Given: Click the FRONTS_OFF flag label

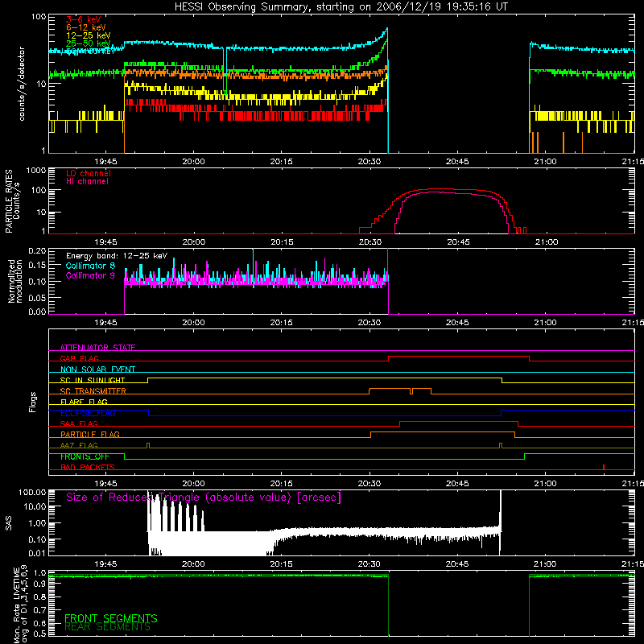Looking at the screenshot, I should (85, 456).
